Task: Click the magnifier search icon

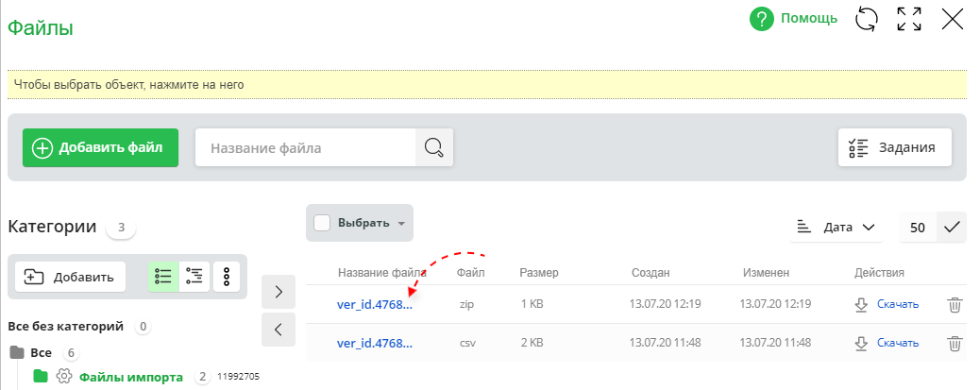Action: [x=434, y=147]
